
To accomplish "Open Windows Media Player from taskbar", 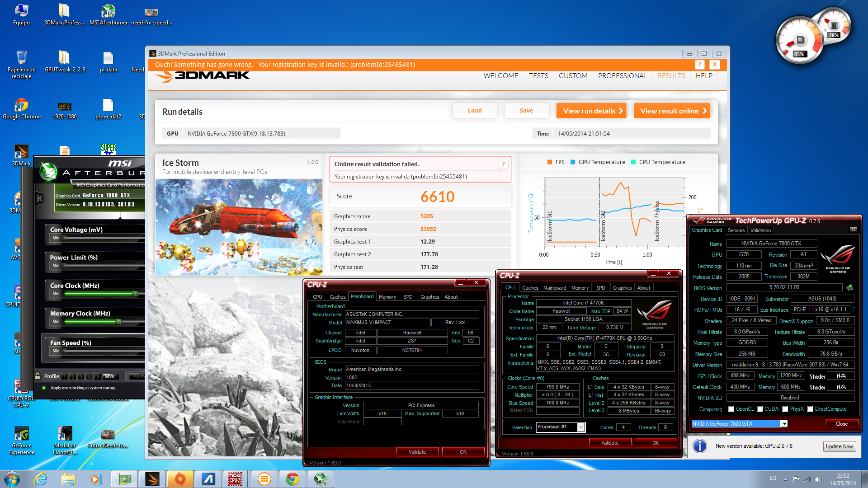I will tap(95, 479).
